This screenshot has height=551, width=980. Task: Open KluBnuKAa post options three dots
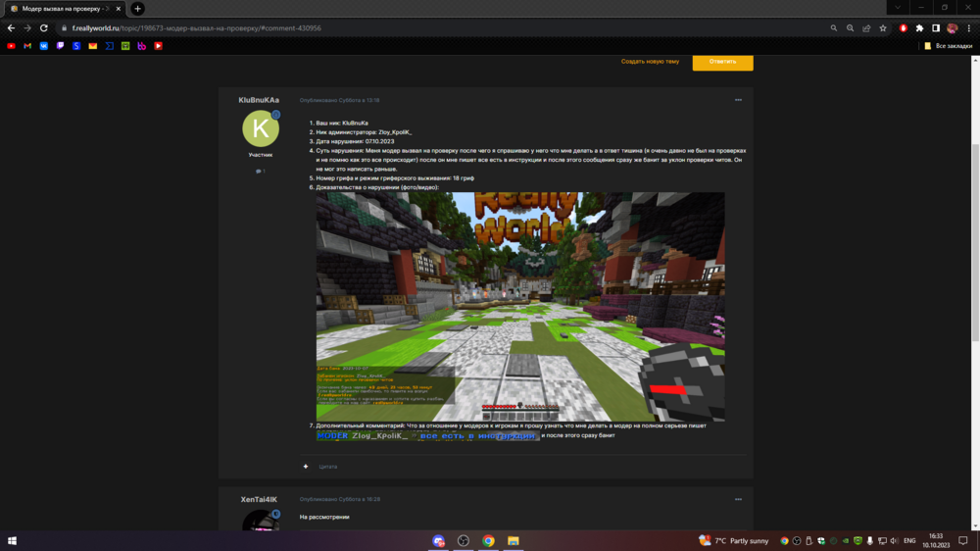pyautogui.click(x=738, y=100)
